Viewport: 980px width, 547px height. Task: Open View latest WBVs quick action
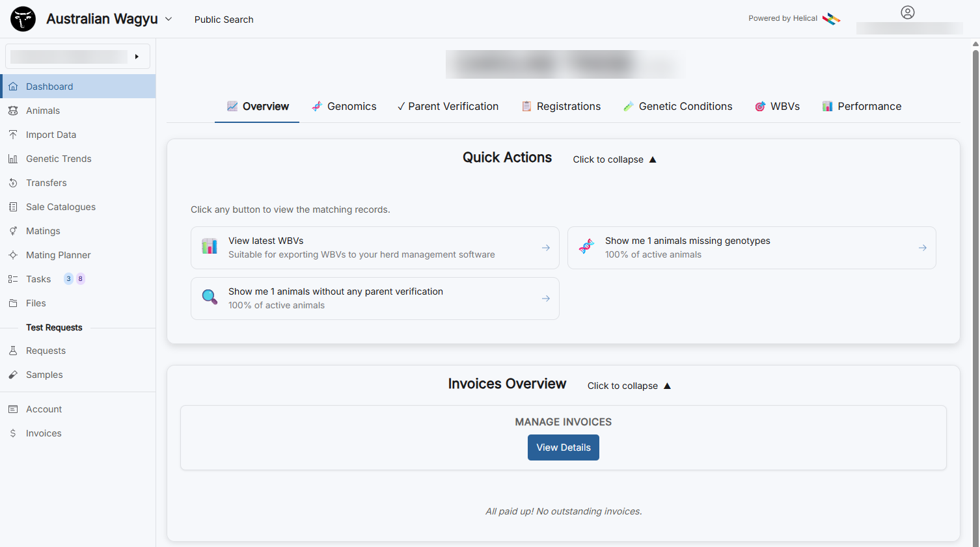point(375,248)
